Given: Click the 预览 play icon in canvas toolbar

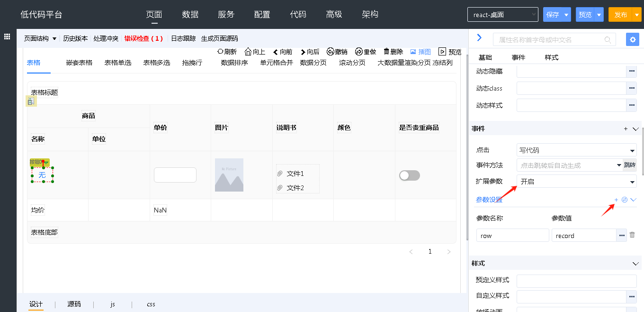Looking at the screenshot, I should 442,52.
